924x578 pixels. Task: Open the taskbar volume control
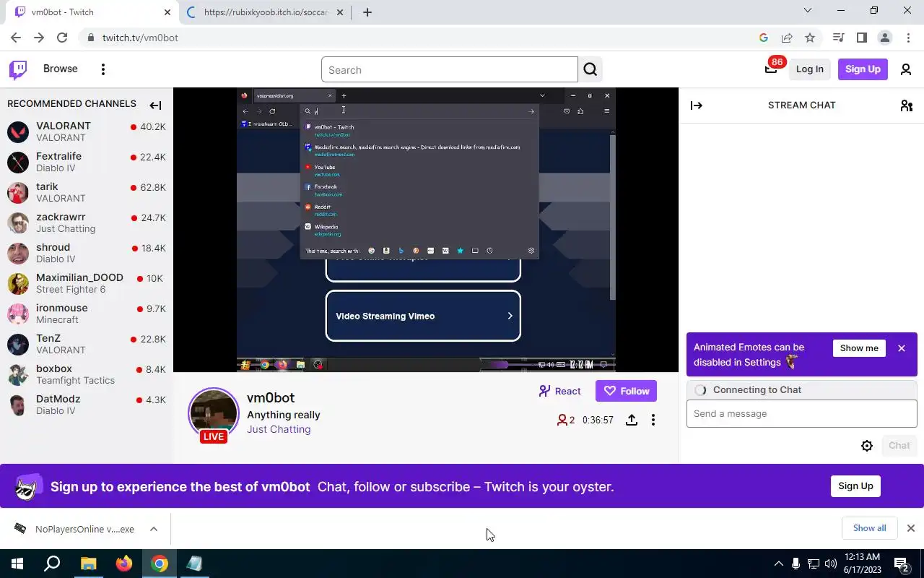[831, 564]
